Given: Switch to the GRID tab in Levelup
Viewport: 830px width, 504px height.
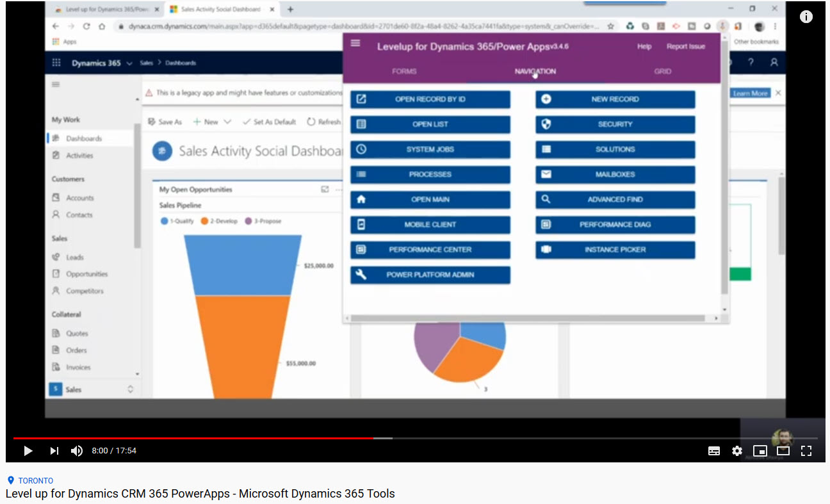Looking at the screenshot, I should point(663,71).
